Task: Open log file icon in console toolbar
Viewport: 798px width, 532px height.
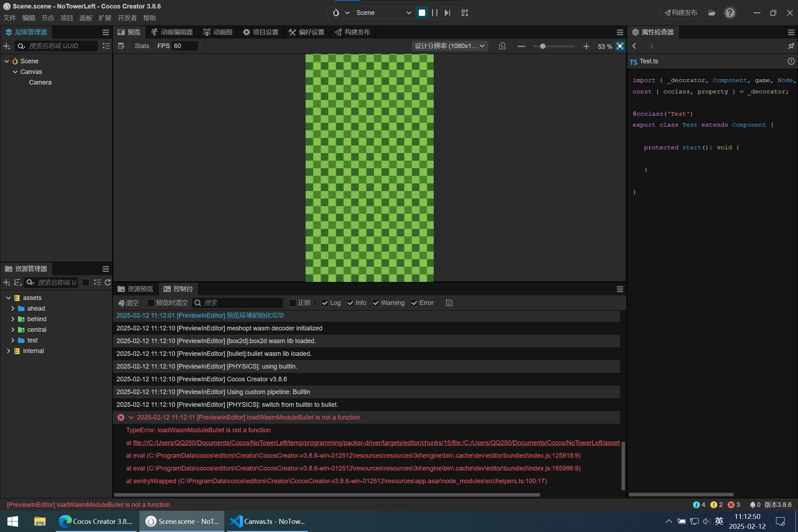Action: pos(449,303)
